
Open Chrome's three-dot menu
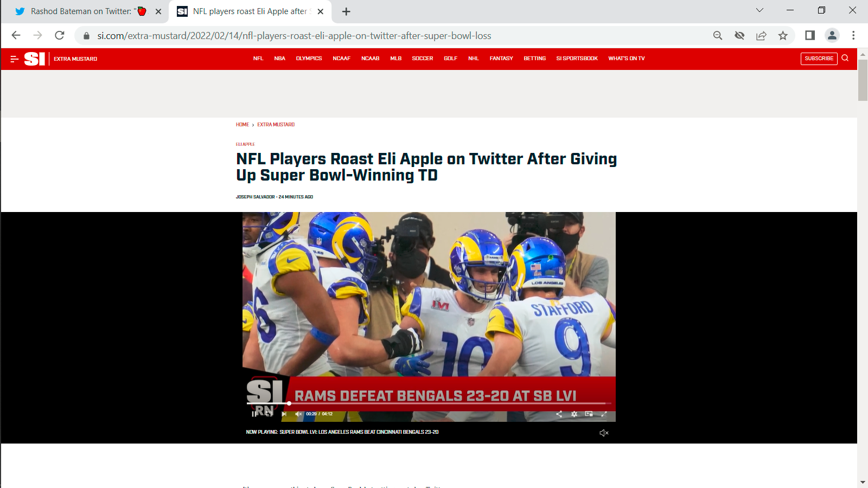pos(853,35)
